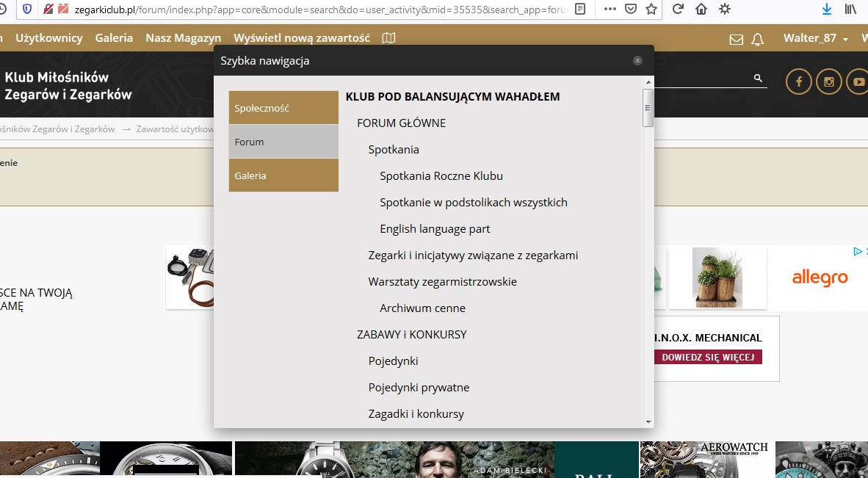Screen dimensions: 868x478
Task: Open English language part forum
Action: [435, 229]
